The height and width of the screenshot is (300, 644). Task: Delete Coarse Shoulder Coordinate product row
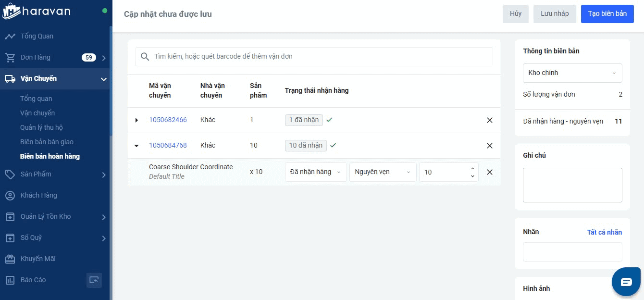489,172
